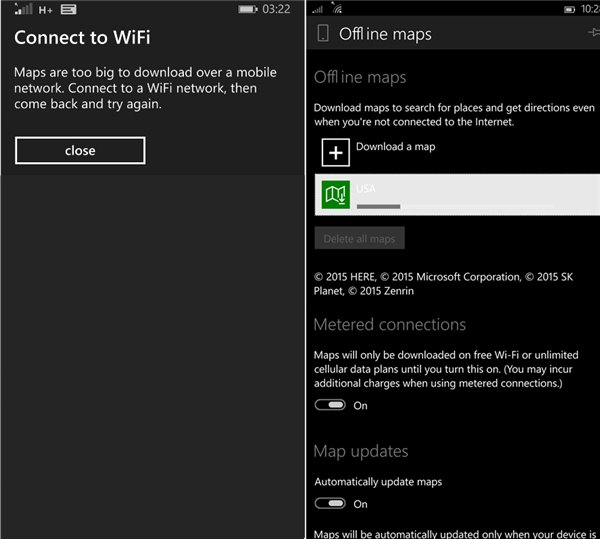
Task: Tap the Metered connections heading
Action: (390, 324)
